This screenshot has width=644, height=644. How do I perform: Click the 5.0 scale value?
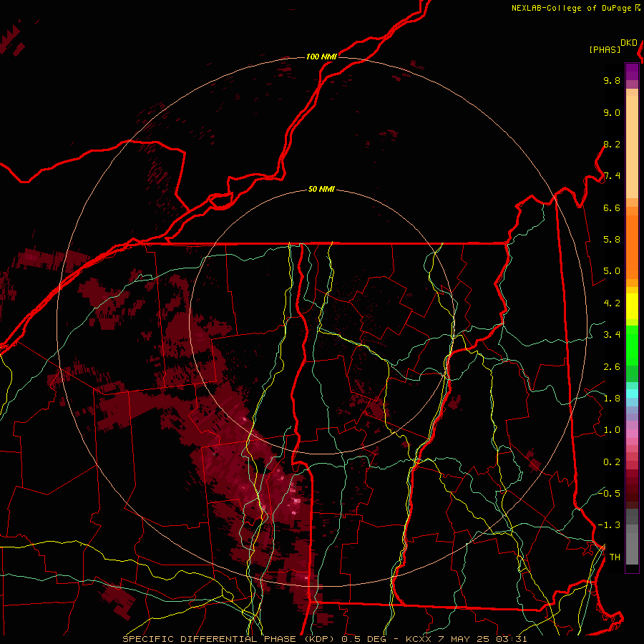(x=612, y=271)
